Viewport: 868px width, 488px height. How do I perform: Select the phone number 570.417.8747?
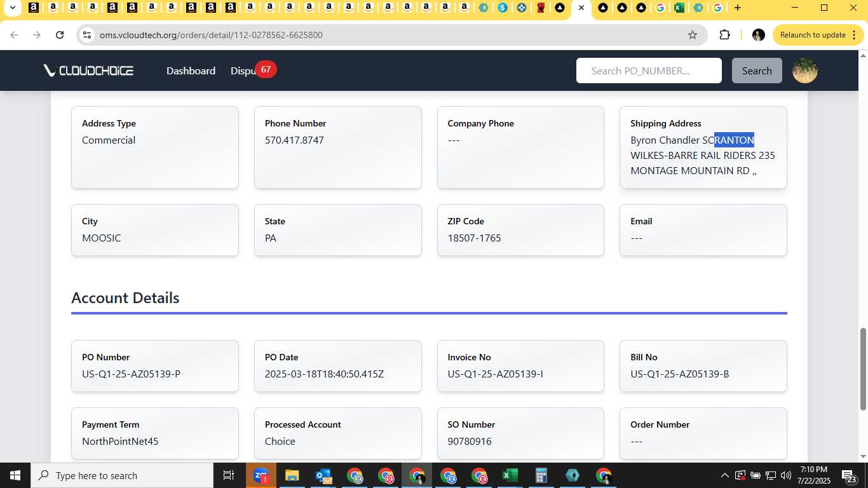tap(294, 140)
